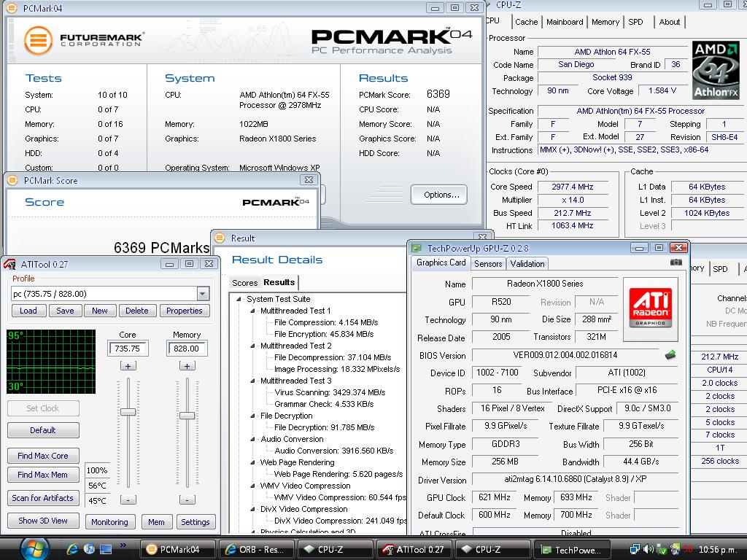
Task: Click the ATITool title bar icon
Action: pyautogui.click(x=10, y=264)
